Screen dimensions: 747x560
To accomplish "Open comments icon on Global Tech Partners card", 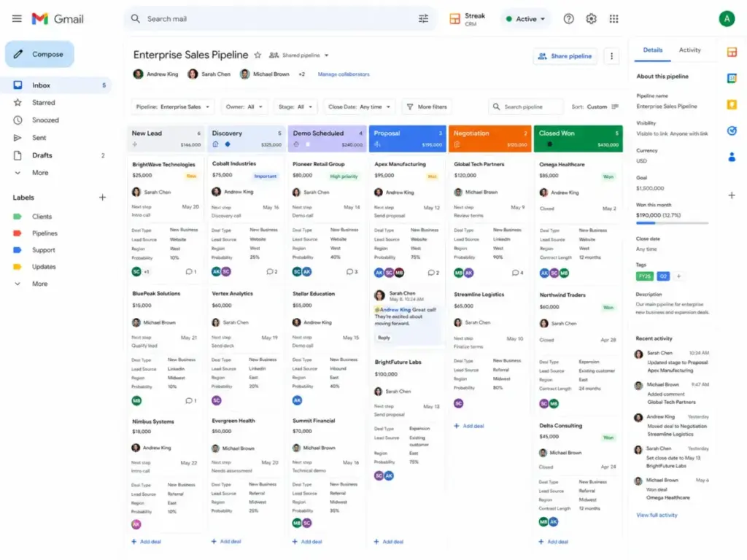I will point(518,273).
